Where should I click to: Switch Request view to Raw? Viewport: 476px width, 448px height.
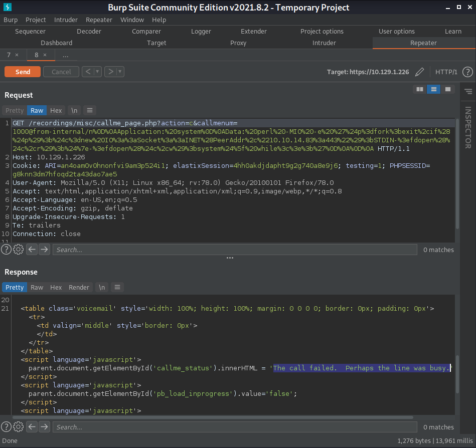[37, 110]
